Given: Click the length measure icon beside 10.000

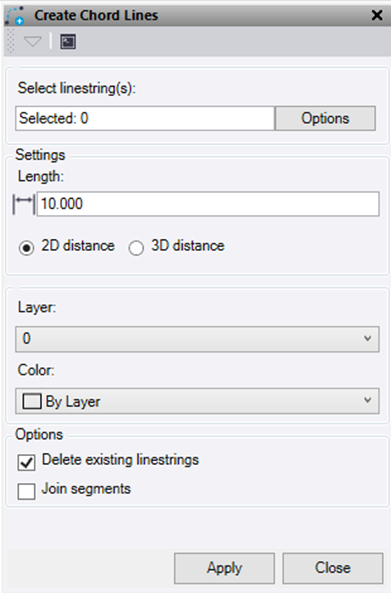Looking at the screenshot, I should coord(23,204).
